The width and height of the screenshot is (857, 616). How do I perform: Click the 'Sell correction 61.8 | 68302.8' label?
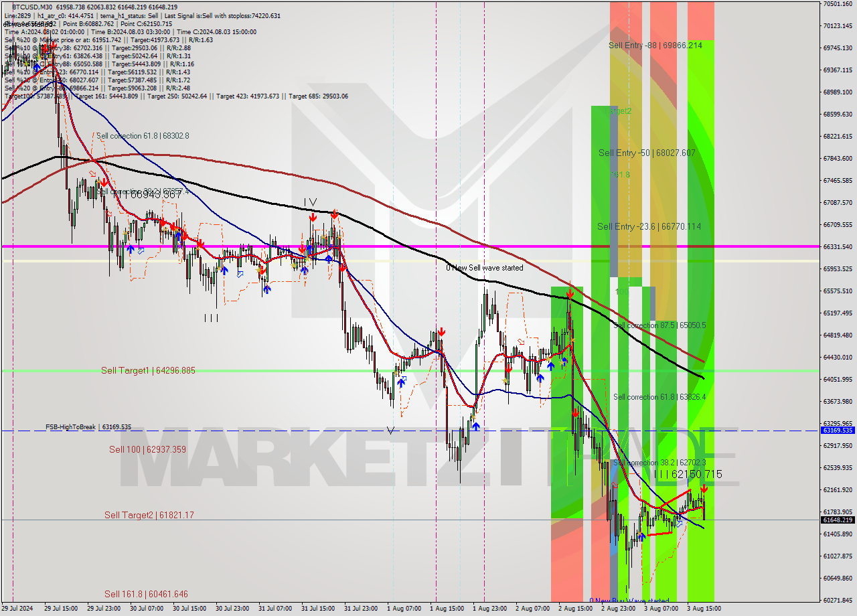point(143,136)
